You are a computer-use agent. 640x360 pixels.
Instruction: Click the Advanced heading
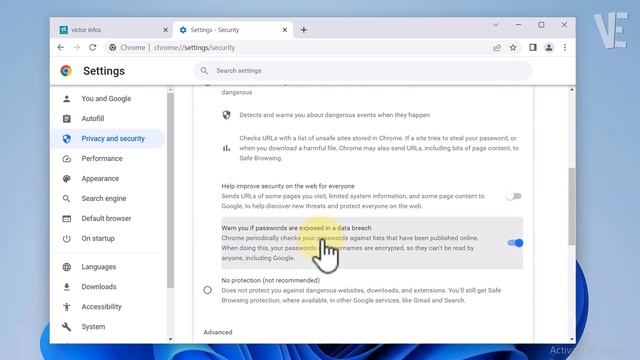pyautogui.click(x=218, y=332)
